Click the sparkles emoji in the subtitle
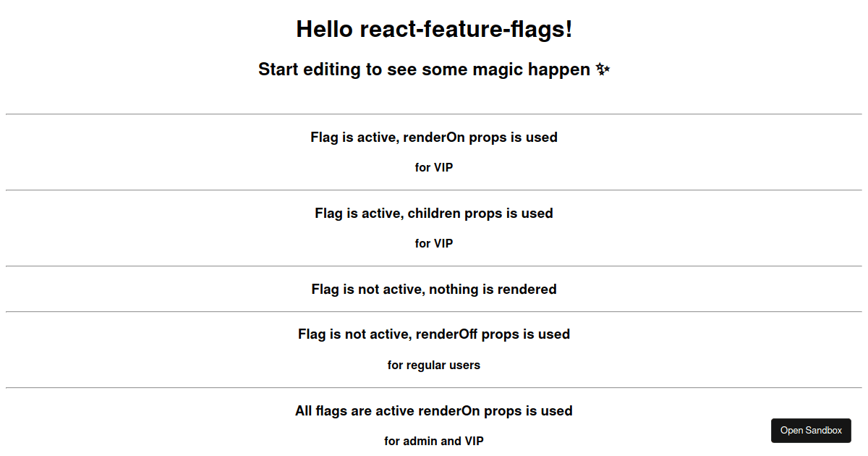868x456 pixels. tap(603, 69)
